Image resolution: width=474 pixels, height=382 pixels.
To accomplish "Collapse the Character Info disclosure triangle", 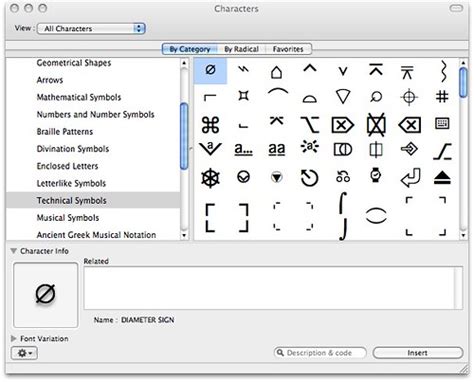I will click(13, 251).
